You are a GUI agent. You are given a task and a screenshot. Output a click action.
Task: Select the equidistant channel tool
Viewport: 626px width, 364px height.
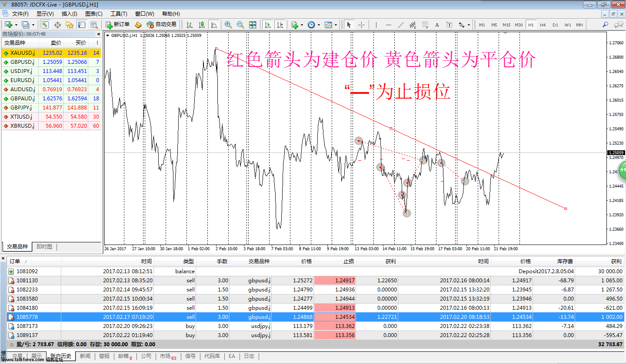[x=413, y=25]
